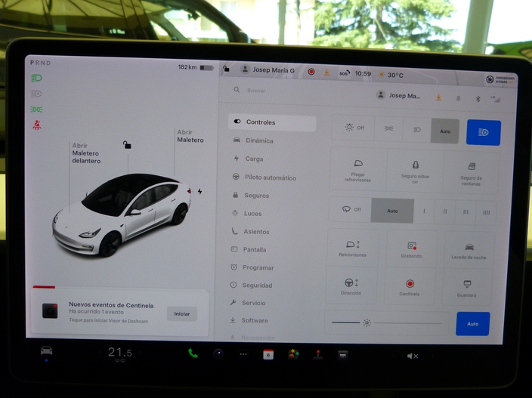Open Josep María G driver profile
Image resolution: width=532 pixels, height=398 pixels.
pyautogui.click(x=268, y=69)
